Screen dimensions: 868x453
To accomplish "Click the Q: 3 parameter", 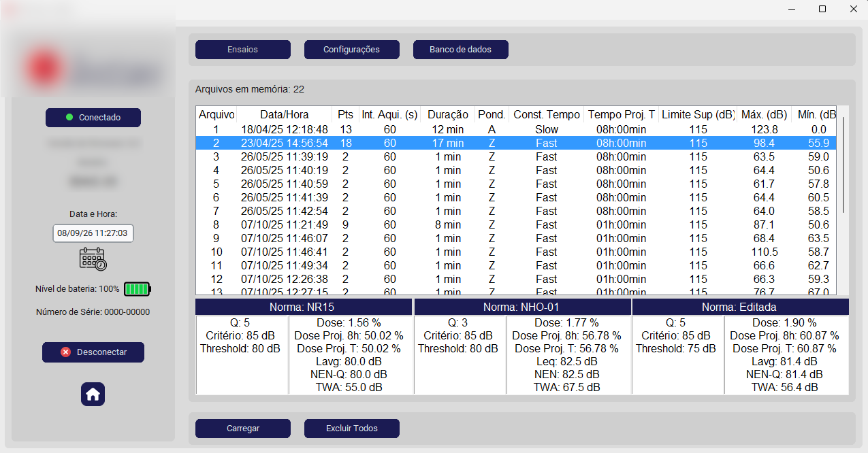I will click(x=457, y=322).
